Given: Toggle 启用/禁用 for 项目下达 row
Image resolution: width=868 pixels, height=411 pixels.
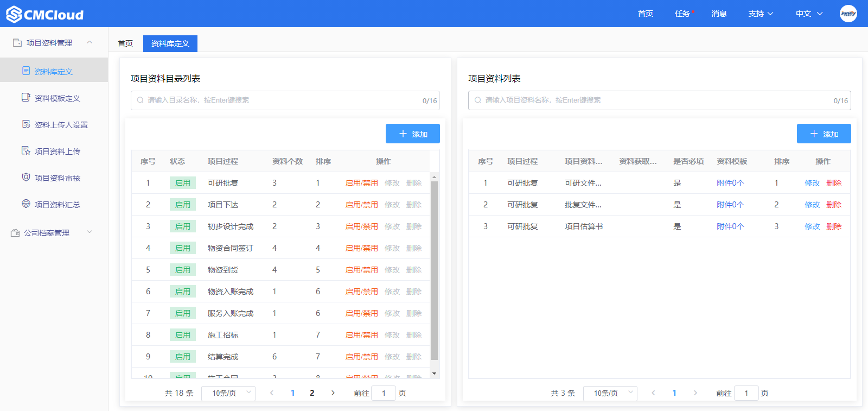Looking at the screenshot, I should point(362,205).
